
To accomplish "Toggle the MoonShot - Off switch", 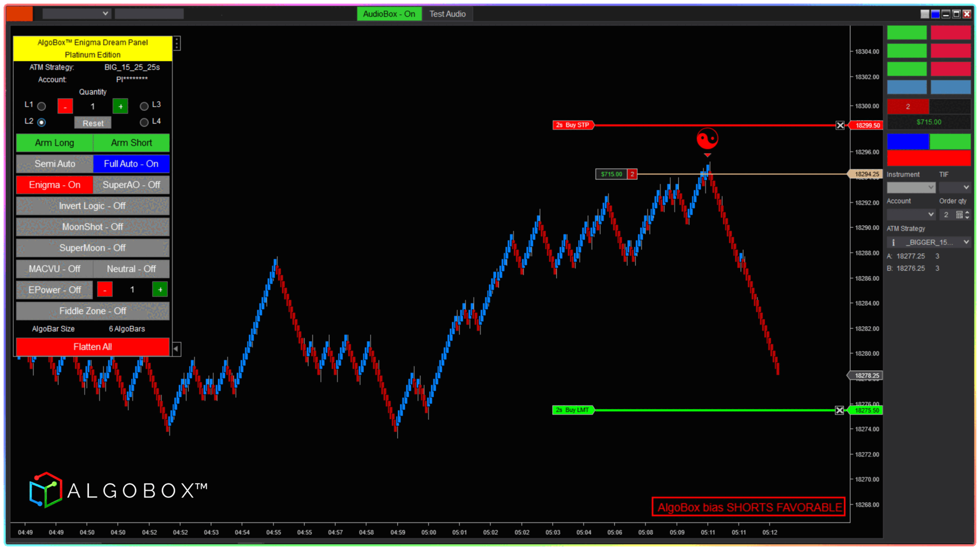I will point(92,227).
